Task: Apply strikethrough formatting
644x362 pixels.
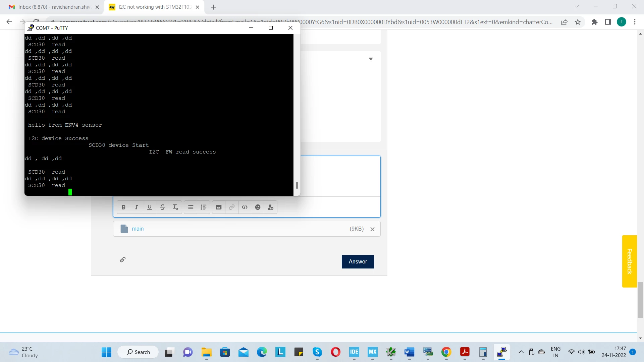Action: [162, 207]
